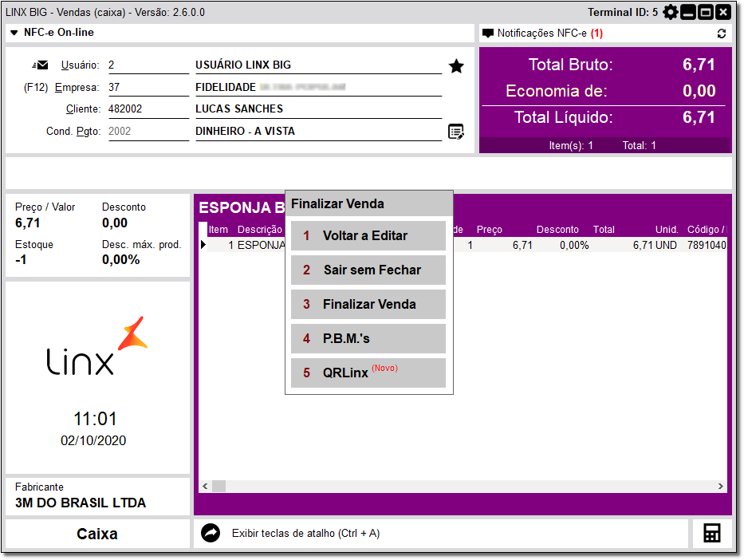
Task: Click the Total Bruto value 6,71
Action: [x=699, y=65]
